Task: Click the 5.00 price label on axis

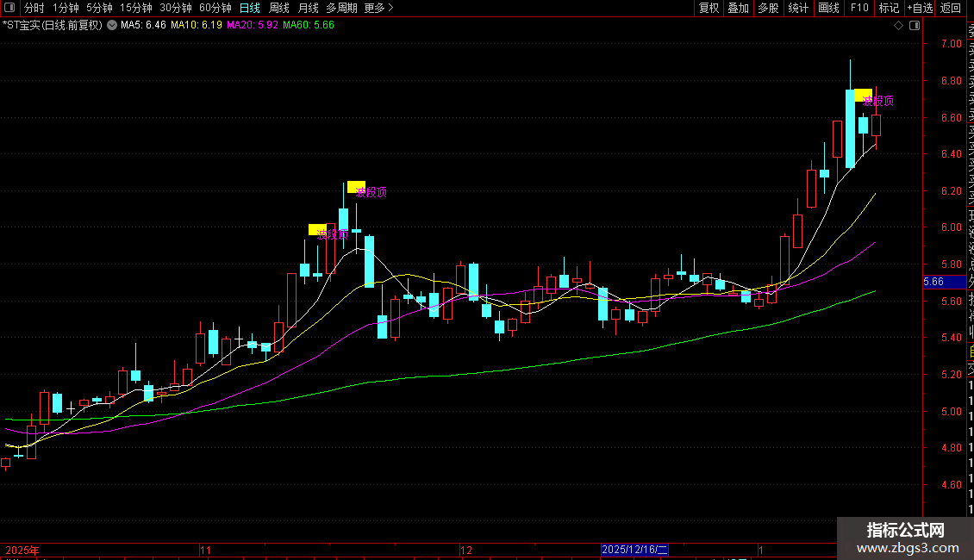Action: coord(951,412)
